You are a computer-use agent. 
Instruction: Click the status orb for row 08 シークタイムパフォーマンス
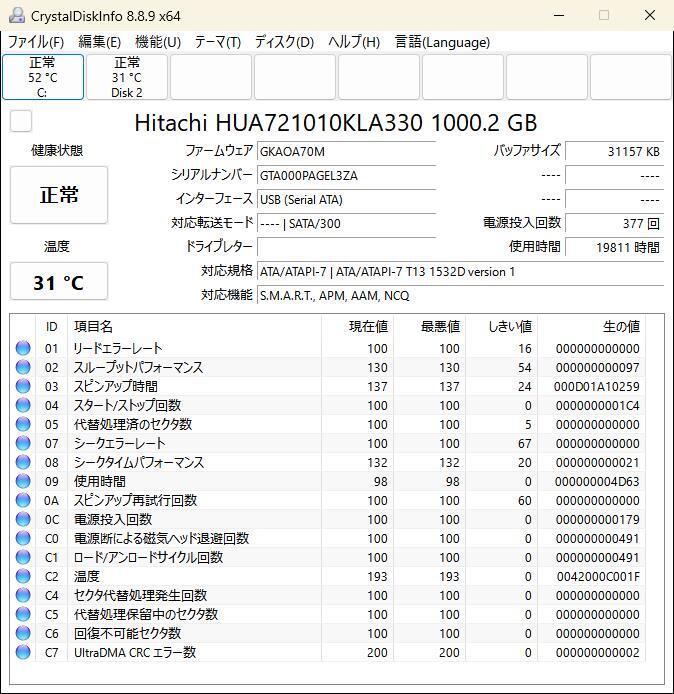23,463
